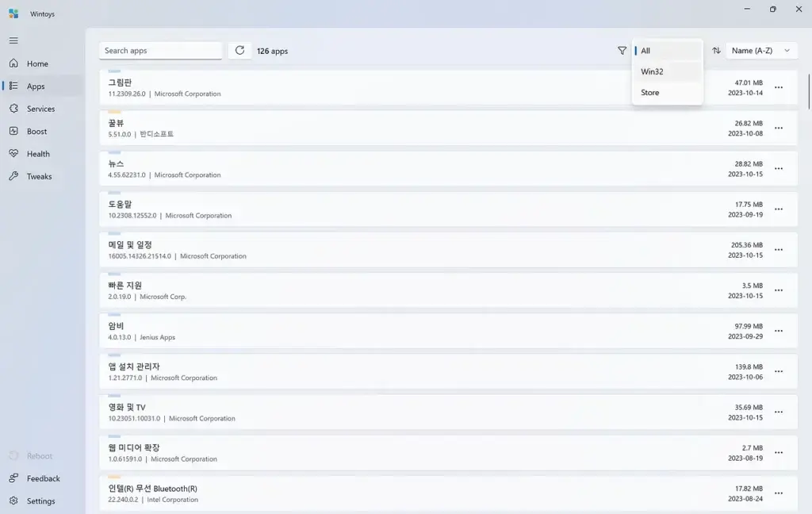Select the 메일 및 일정 app name
This screenshot has width=812, height=514.
[x=129, y=244]
